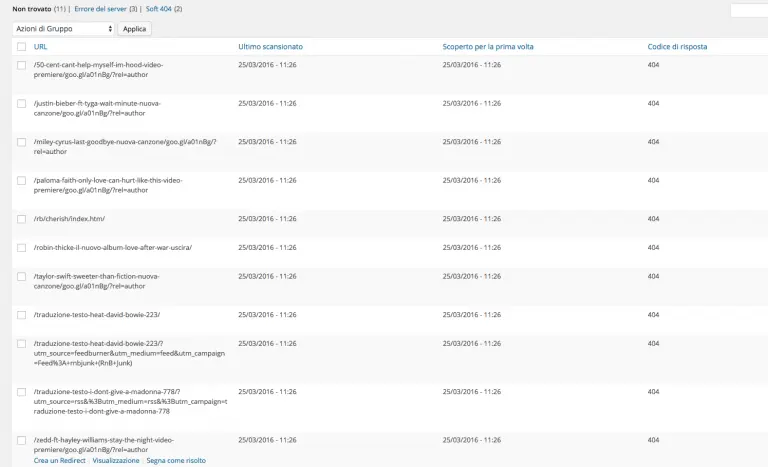Sort by Codice di risposta column
The width and height of the screenshot is (768, 467).
(x=681, y=47)
